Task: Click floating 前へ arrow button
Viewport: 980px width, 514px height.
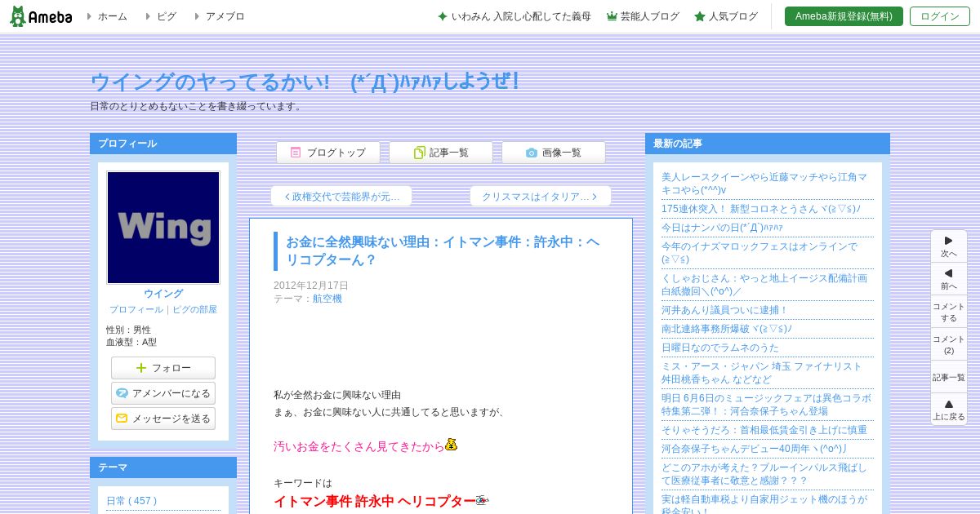Action: [x=949, y=279]
